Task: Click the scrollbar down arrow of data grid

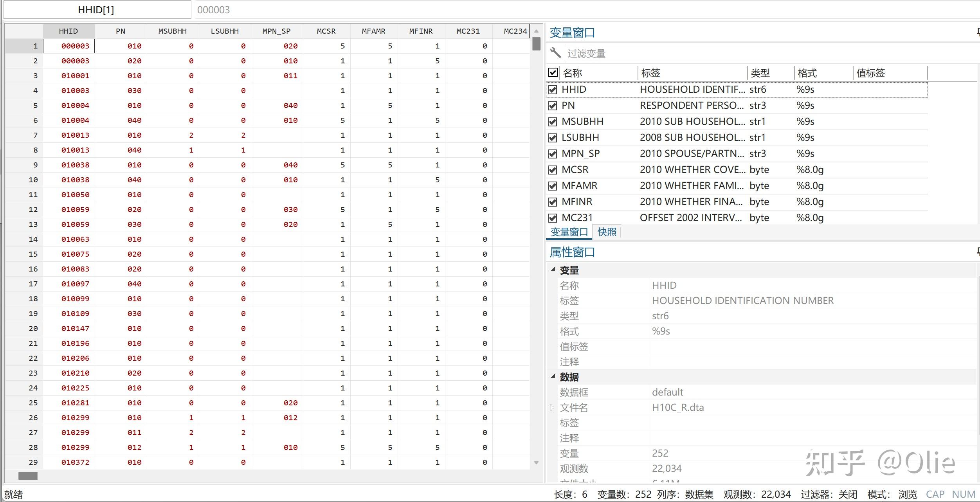Action: 536,462
